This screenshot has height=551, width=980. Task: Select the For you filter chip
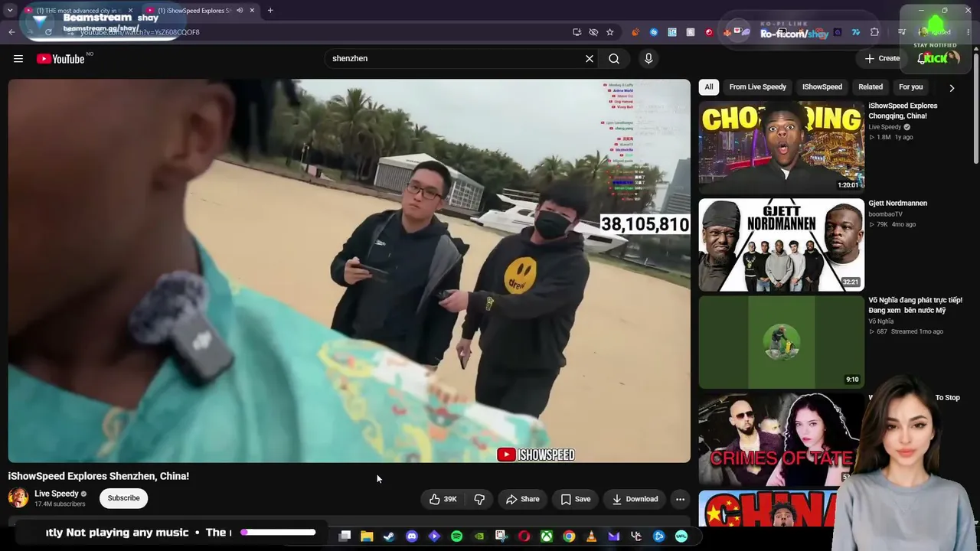[x=910, y=87]
